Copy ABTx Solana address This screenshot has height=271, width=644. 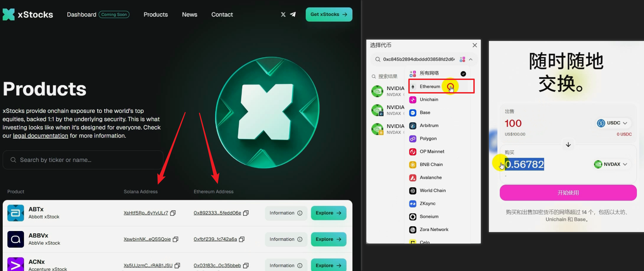tap(173, 213)
